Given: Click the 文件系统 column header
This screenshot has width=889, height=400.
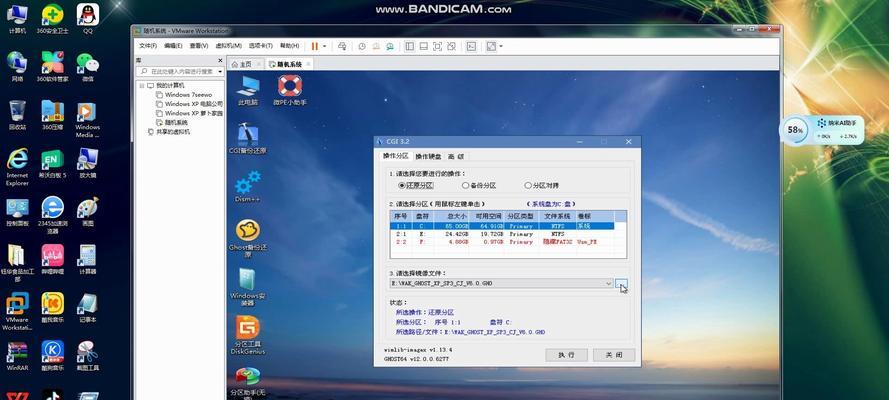Looking at the screenshot, I should point(556,216).
